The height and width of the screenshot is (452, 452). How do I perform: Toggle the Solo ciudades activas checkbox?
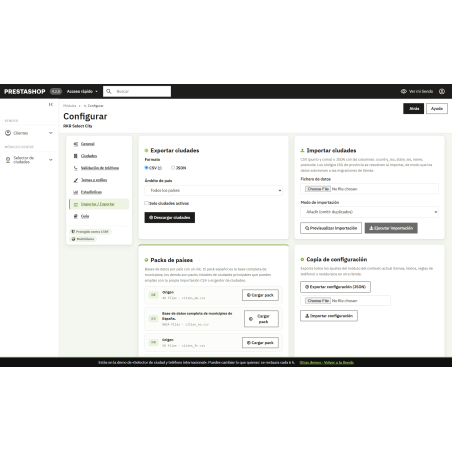(146, 203)
